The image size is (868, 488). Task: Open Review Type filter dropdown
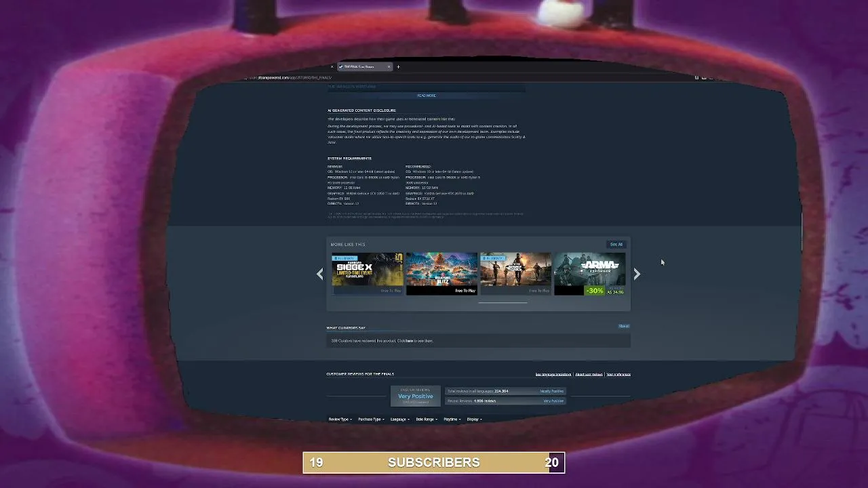[340, 420]
